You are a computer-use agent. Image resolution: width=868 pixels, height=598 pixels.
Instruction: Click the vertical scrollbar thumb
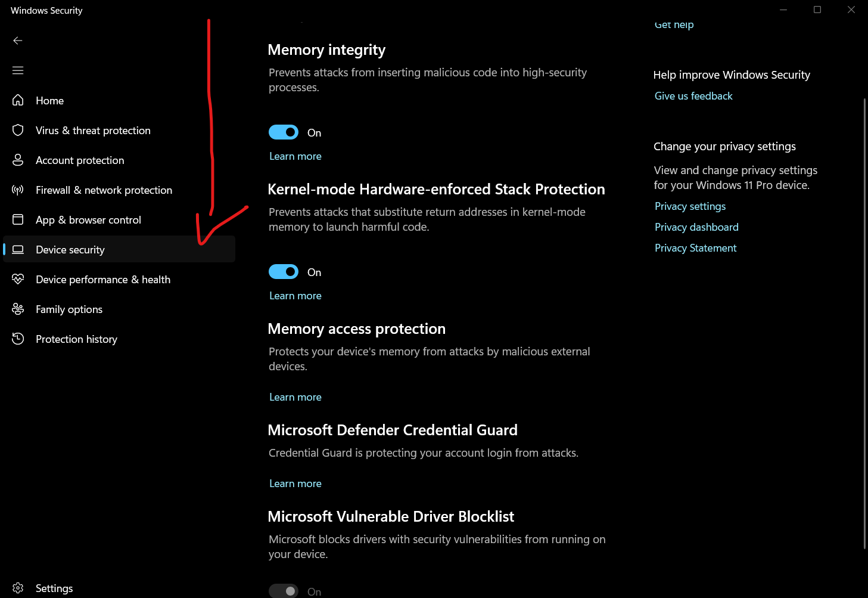[x=865, y=323]
